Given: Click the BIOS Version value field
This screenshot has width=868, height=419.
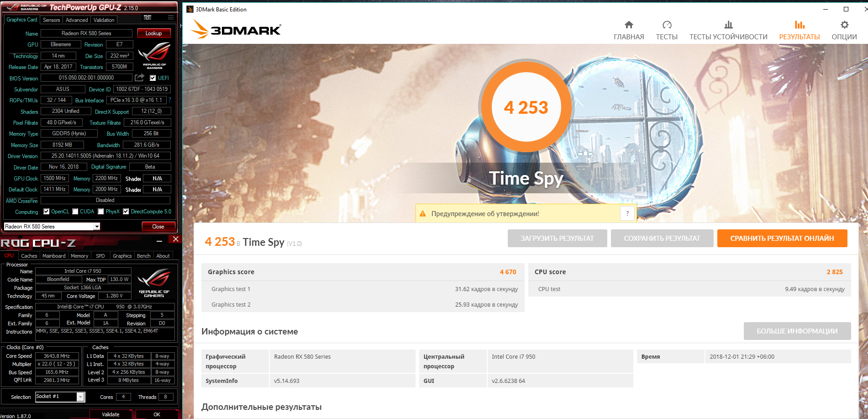Looking at the screenshot, I should point(86,78).
